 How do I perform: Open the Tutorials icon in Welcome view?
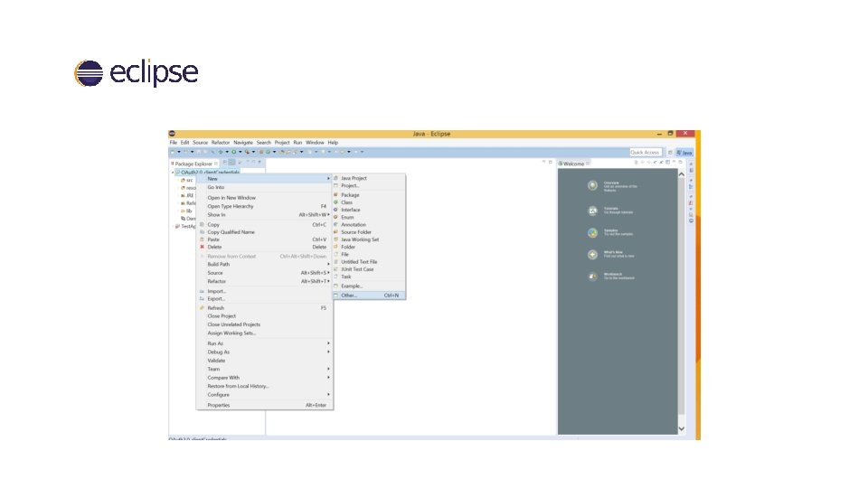[592, 211]
